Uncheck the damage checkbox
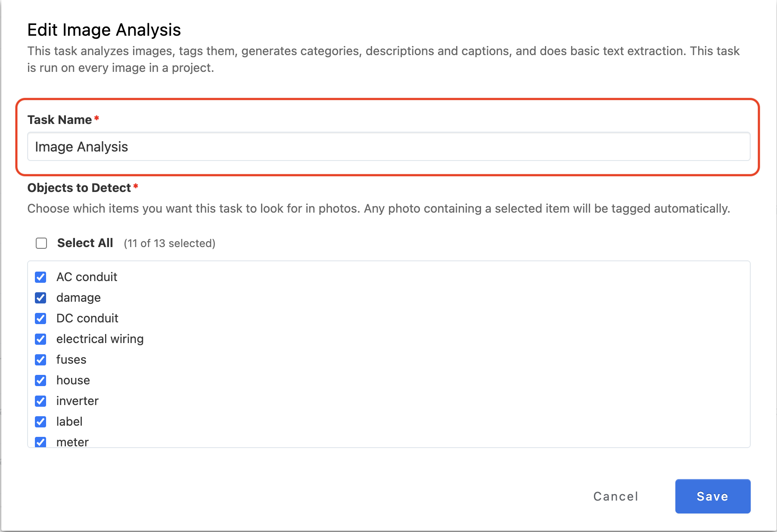 (41, 298)
